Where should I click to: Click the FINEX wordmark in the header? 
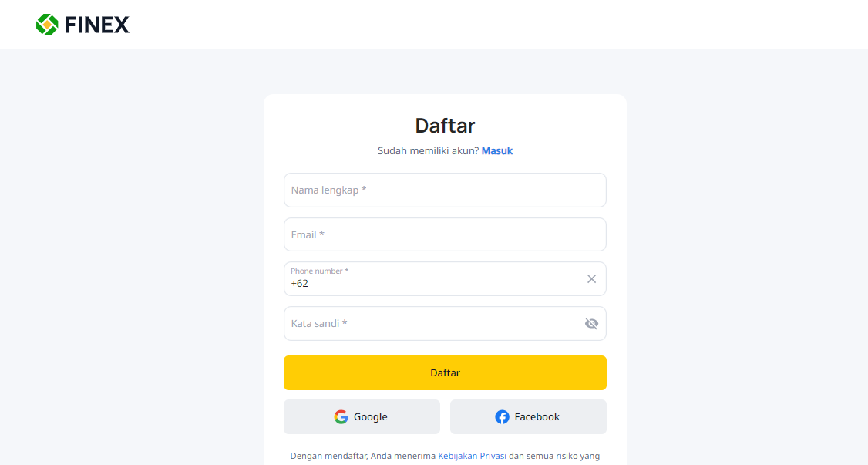click(97, 25)
